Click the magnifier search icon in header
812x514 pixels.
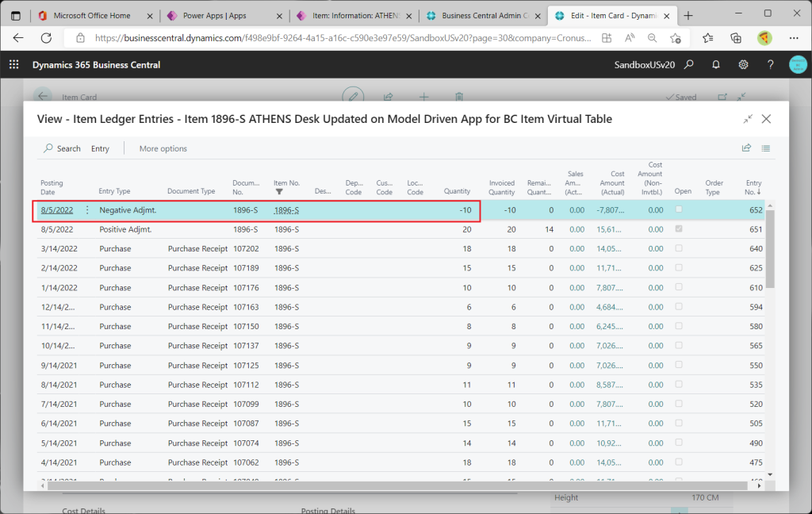(x=689, y=65)
